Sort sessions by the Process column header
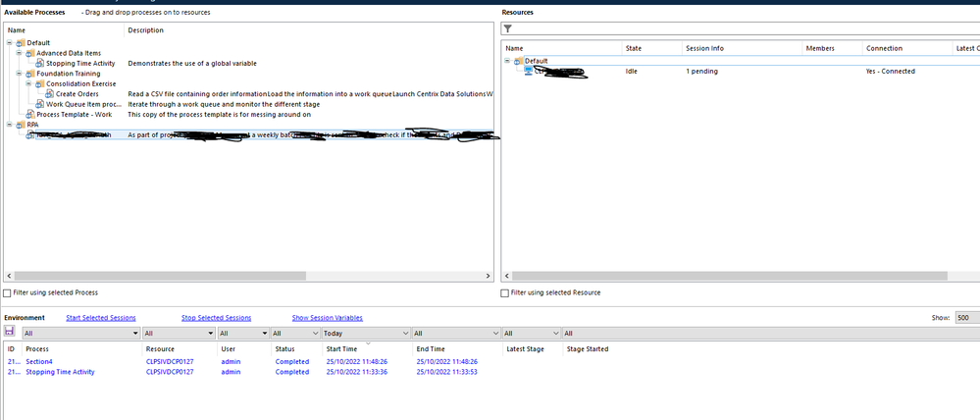 point(37,348)
